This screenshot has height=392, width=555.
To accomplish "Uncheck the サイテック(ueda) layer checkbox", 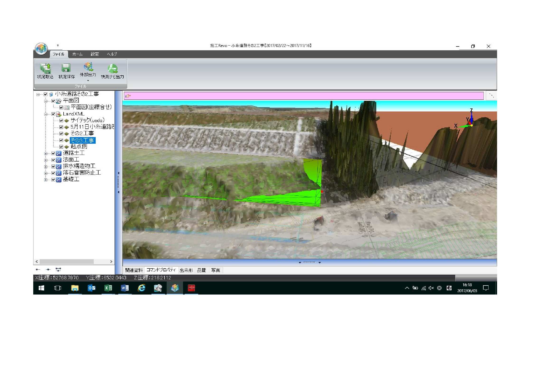I will [x=61, y=120].
